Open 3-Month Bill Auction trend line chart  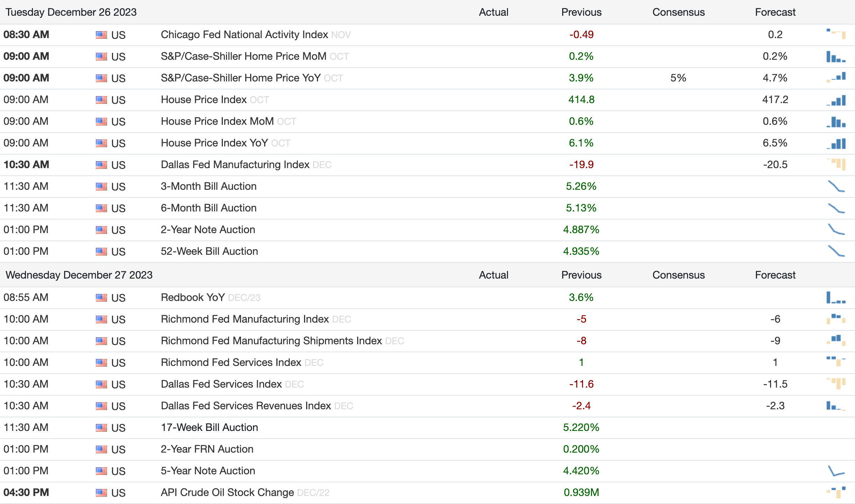coord(836,186)
